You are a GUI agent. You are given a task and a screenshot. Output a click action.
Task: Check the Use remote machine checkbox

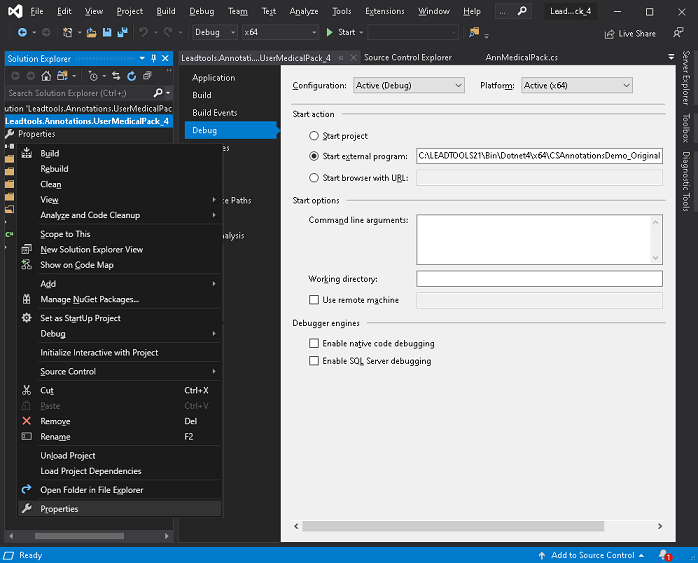(314, 300)
